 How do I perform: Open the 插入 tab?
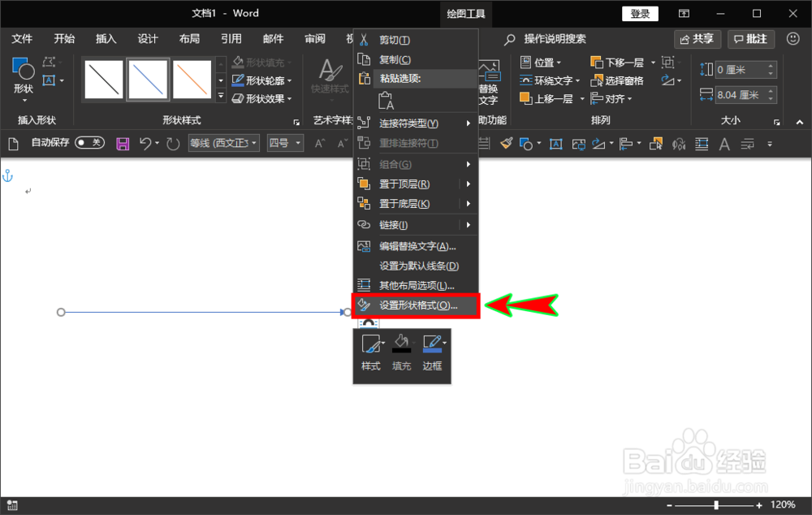click(106, 39)
